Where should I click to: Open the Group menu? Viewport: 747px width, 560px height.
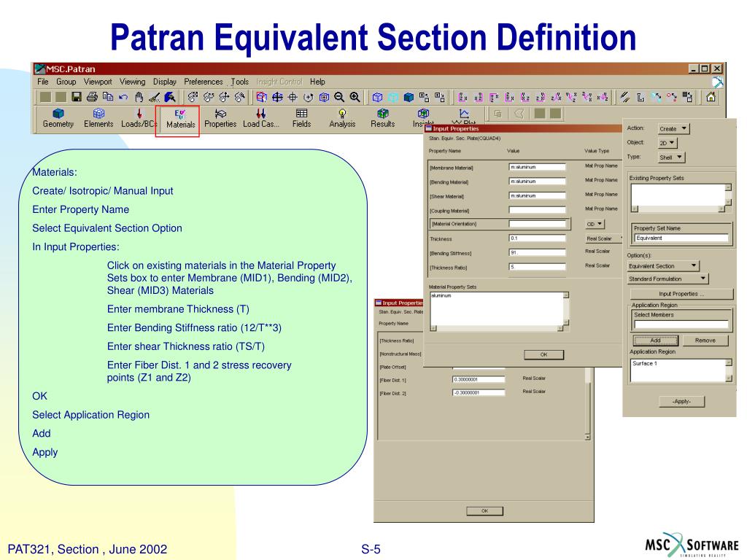click(x=66, y=82)
